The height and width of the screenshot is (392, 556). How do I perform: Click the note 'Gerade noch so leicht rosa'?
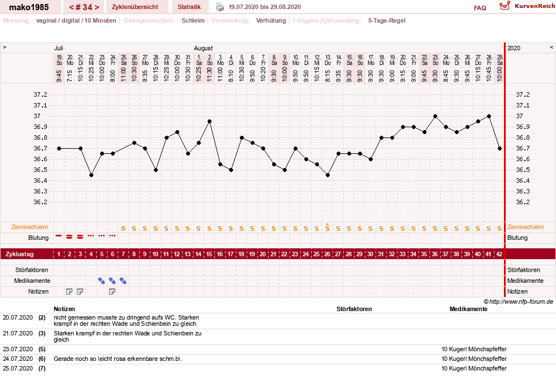tap(118, 359)
